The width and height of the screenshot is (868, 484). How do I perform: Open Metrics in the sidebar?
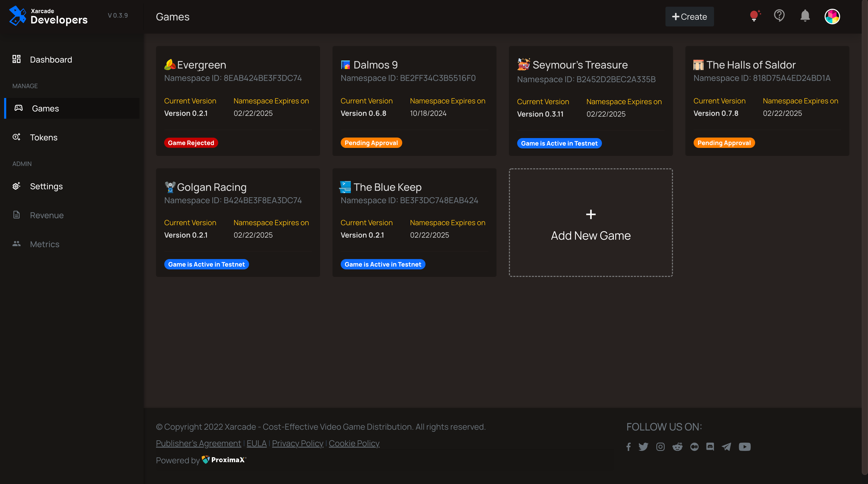click(x=44, y=244)
